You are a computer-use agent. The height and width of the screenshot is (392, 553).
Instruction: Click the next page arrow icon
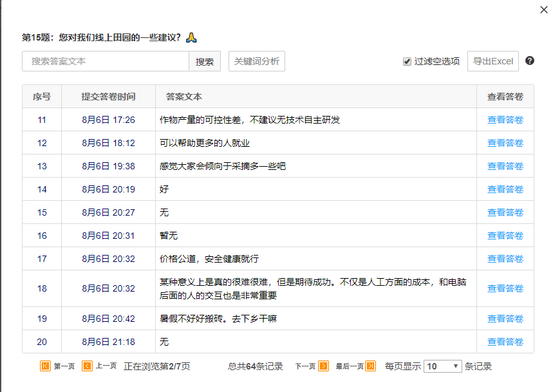click(323, 366)
